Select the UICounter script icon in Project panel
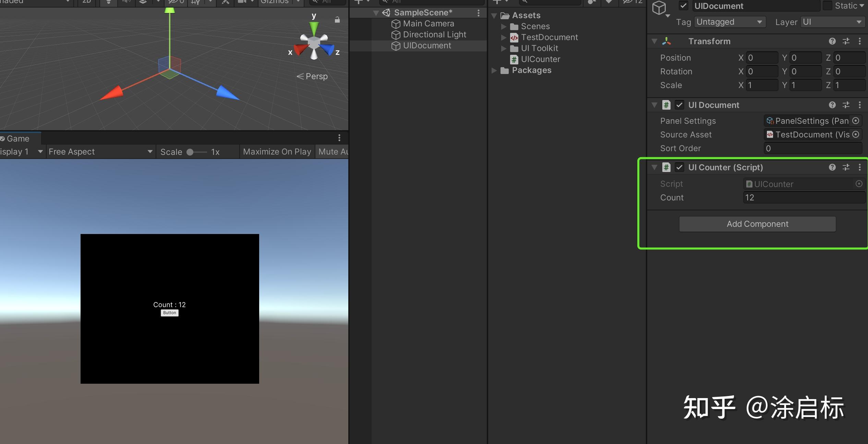This screenshot has height=444, width=868. [x=514, y=59]
